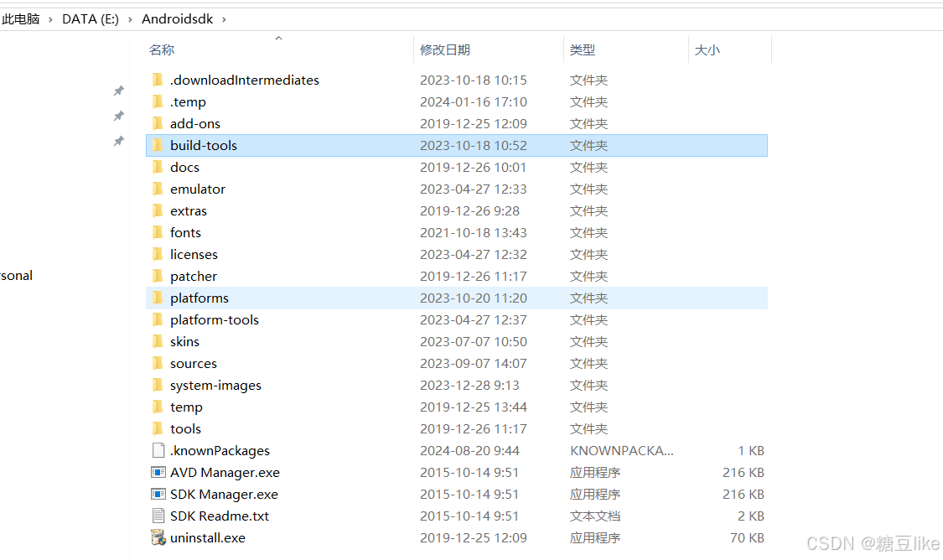Select the AVD Manager.exe file name

click(225, 473)
